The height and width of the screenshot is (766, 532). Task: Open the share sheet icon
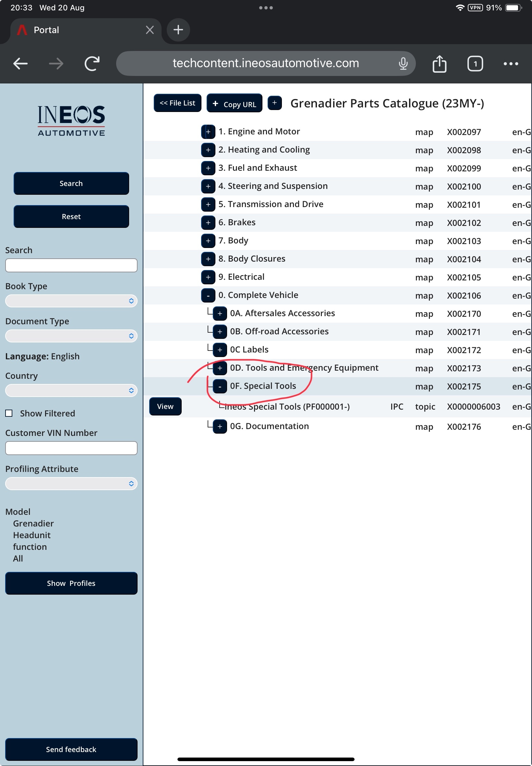click(x=439, y=63)
